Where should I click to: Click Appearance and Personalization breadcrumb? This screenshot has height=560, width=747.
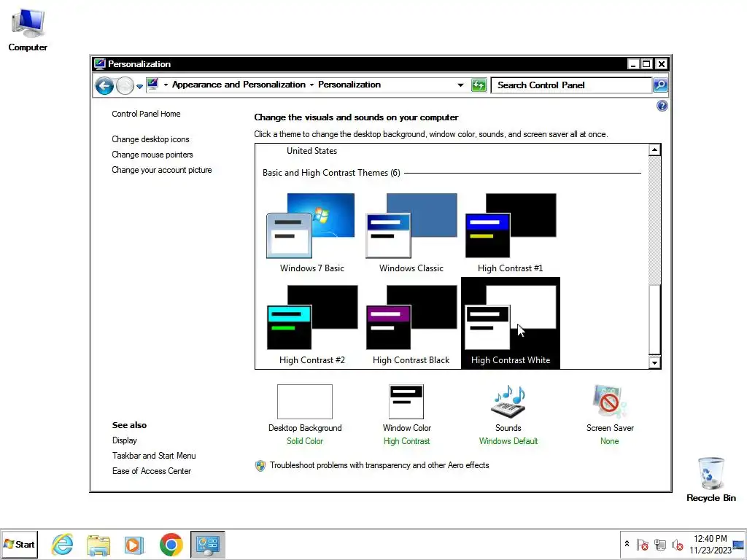[x=239, y=85]
